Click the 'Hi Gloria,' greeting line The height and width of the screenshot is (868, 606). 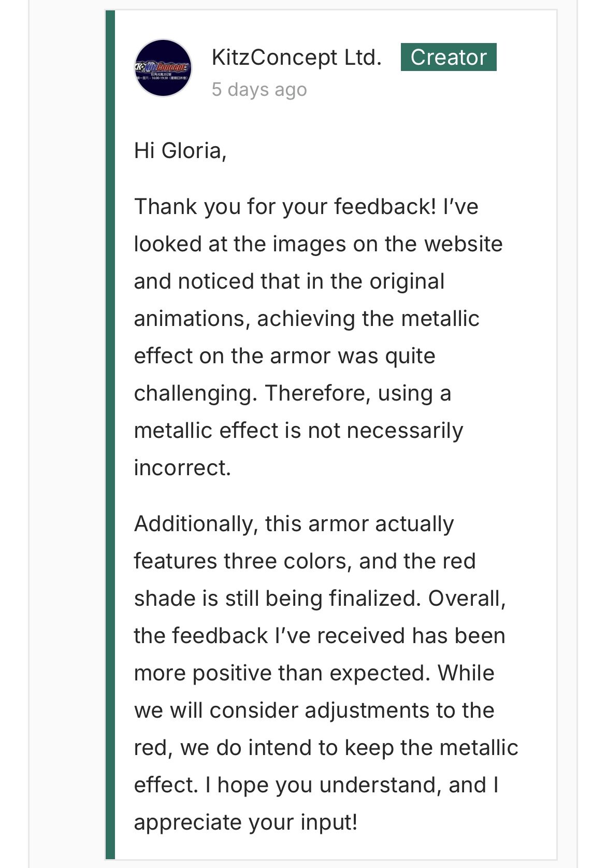180,151
